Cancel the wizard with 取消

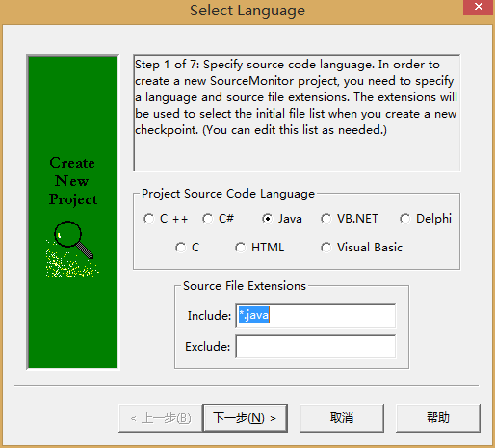click(x=342, y=418)
